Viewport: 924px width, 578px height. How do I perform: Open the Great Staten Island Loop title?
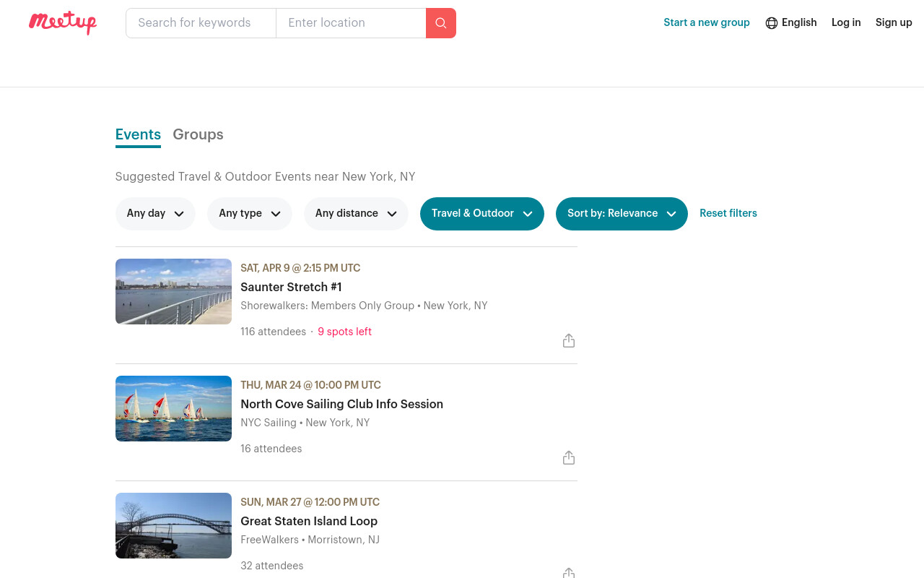(309, 521)
